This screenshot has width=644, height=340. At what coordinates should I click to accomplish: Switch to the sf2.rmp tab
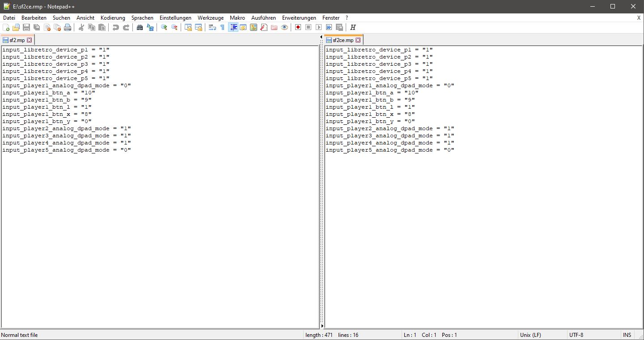(x=14, y=40)
